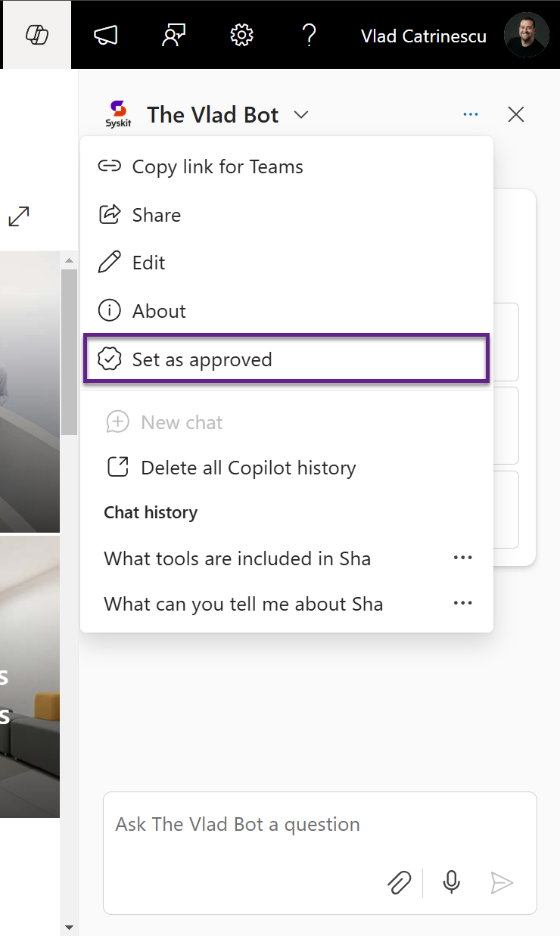This screenshot has height=936, width=560.
Task: Open Settings via the gear icon
Action: coord(241,34)
